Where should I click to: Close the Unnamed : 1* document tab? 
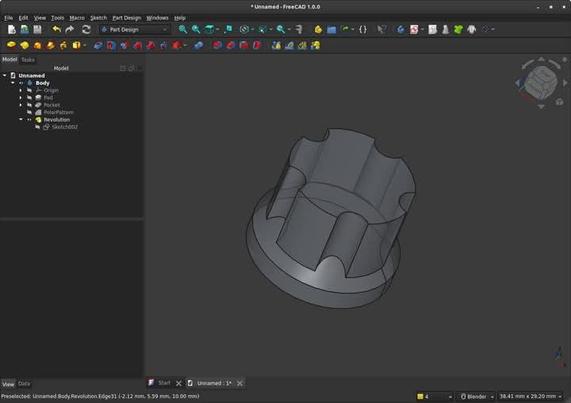tap(240, 383)
